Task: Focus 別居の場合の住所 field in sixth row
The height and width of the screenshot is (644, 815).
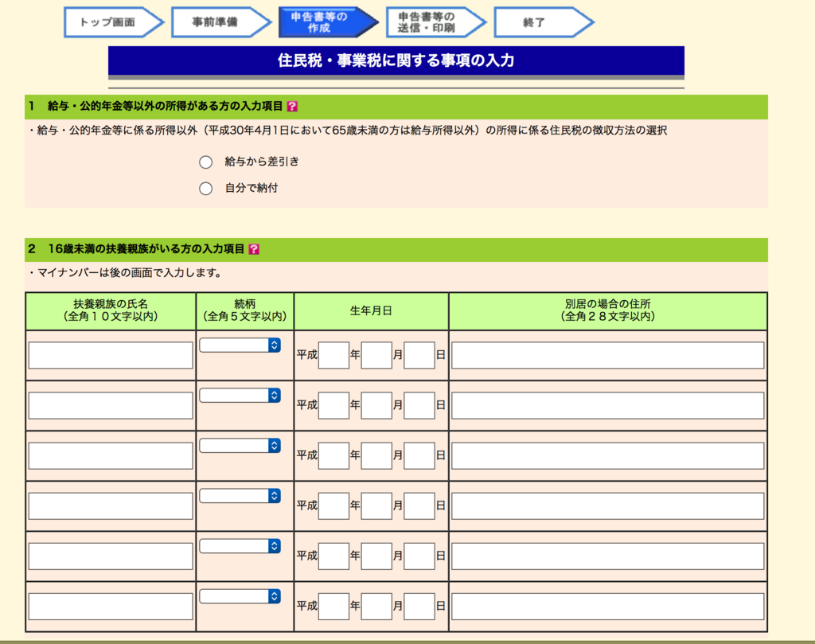Action: pos(607,606)
